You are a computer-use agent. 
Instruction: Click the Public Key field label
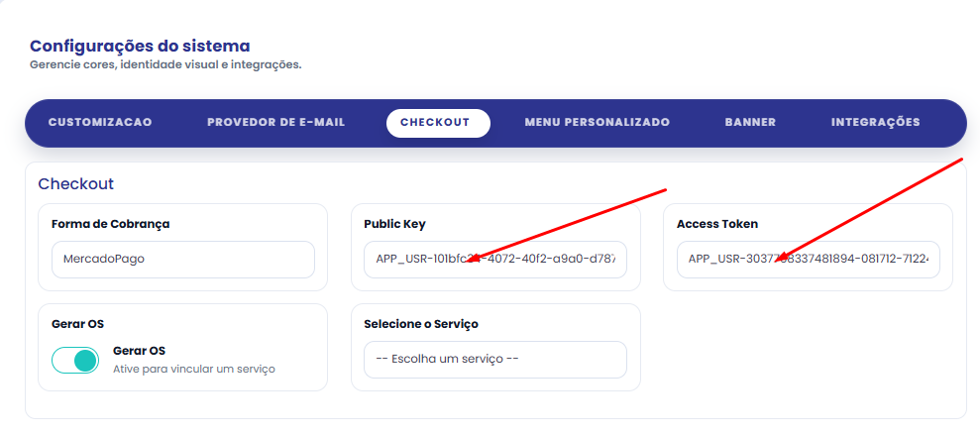[x=394, y=224]
